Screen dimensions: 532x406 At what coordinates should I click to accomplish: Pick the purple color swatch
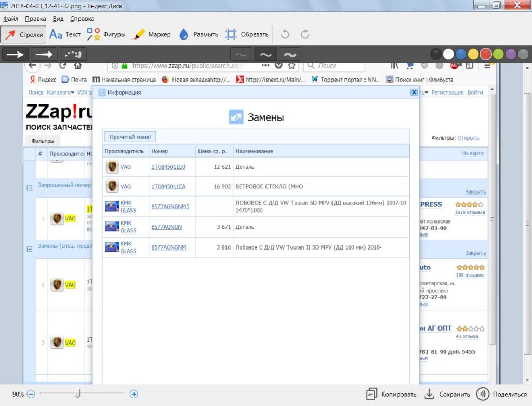point(511,54)
